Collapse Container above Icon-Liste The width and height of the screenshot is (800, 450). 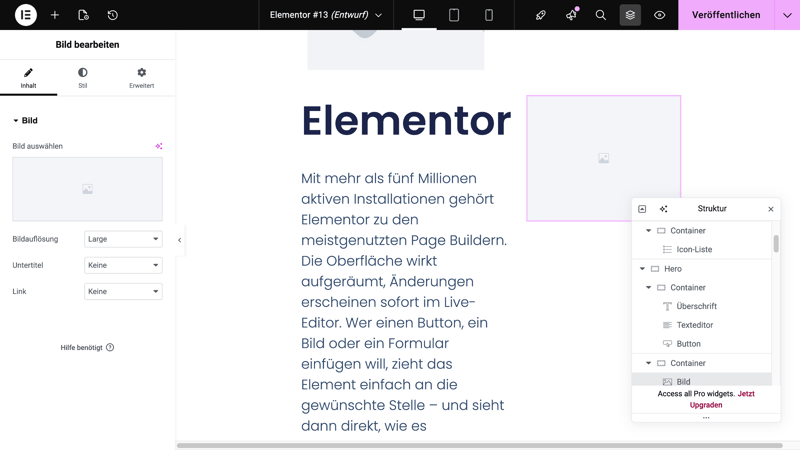click(648, 231)
